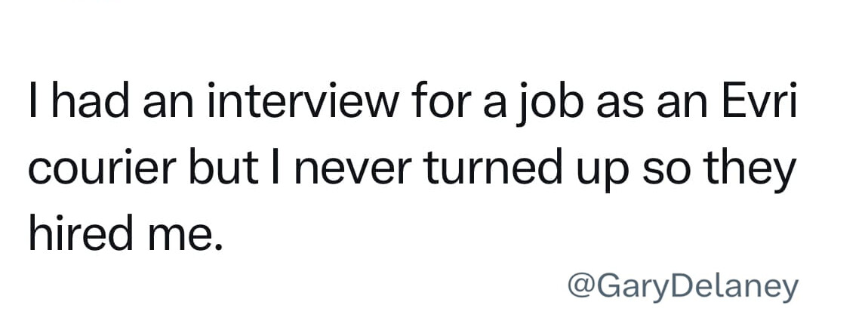Click the @GaryDelaney handle
Screen dimensions: 868x327
coord(682,287)
